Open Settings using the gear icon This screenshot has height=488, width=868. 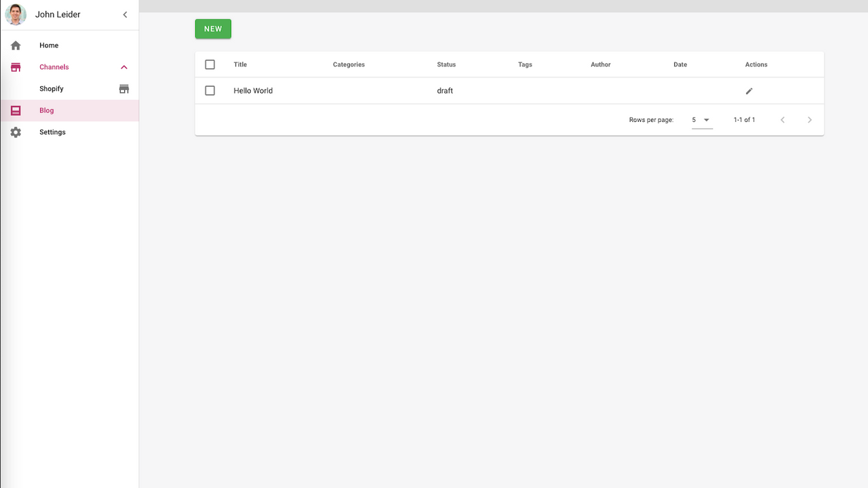coord(16,131)
